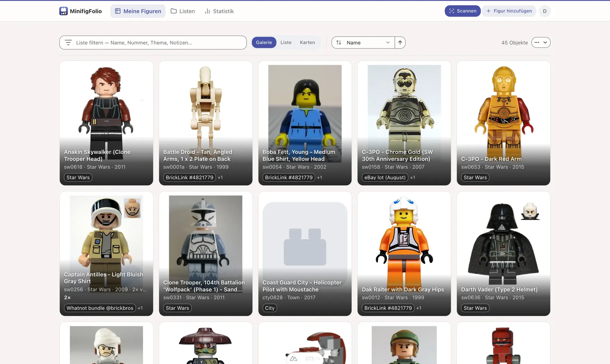The height and width of the screenshot is (364, 610).
Task: Switch to Liste view
Action: [286, 42]
